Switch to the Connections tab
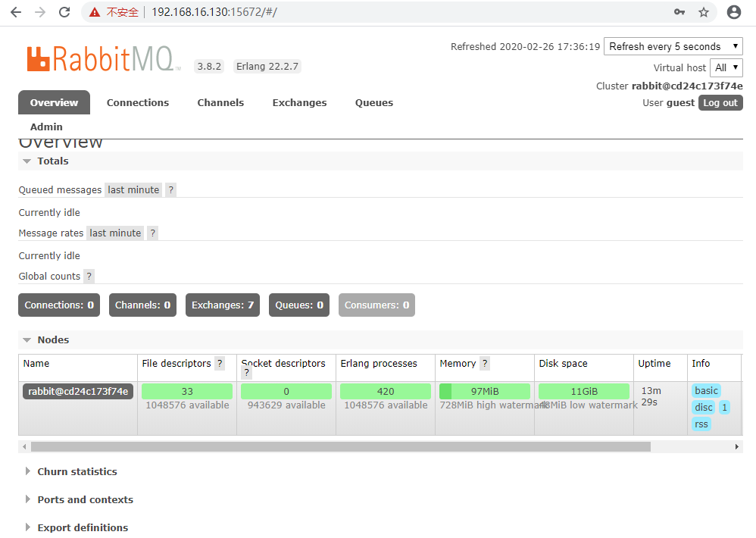The image size is (756, 538). pyautogui.click(x=138, y=103)
